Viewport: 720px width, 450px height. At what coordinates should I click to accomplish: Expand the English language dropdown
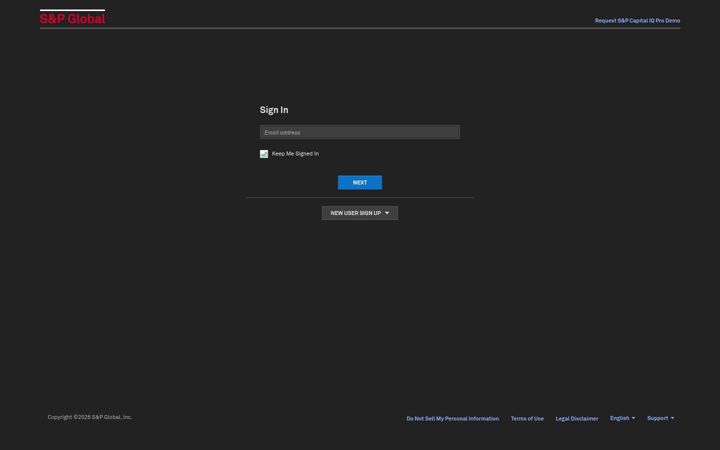(x=623, y=418)
